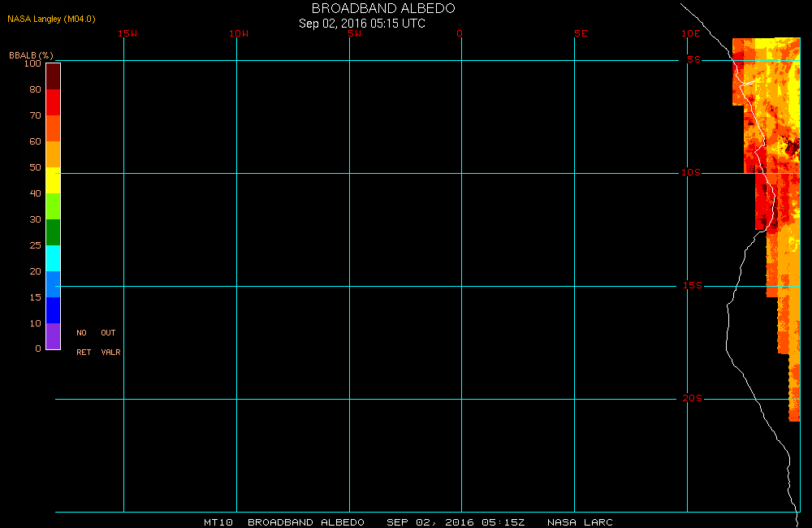Click the NASA Langley (M04.0) label

pyautogui.click(x=51, y=19)
